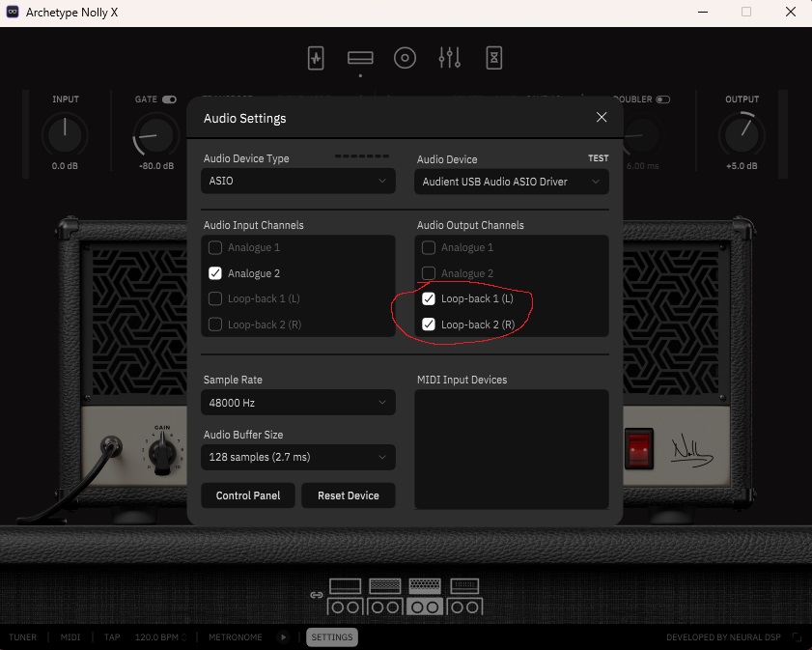Toggle the DOUBLER switch

[663, 99]
